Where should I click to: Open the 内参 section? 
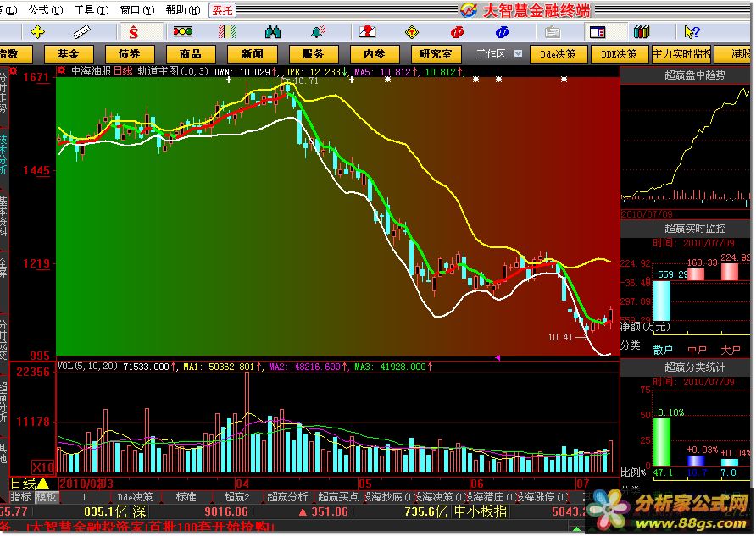(x=375, y=54)
